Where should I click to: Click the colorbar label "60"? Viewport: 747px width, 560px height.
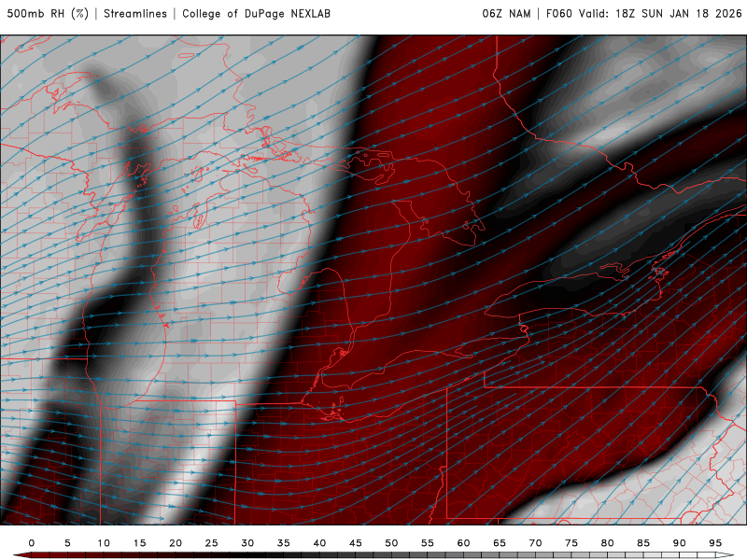[x=463, y=543]
